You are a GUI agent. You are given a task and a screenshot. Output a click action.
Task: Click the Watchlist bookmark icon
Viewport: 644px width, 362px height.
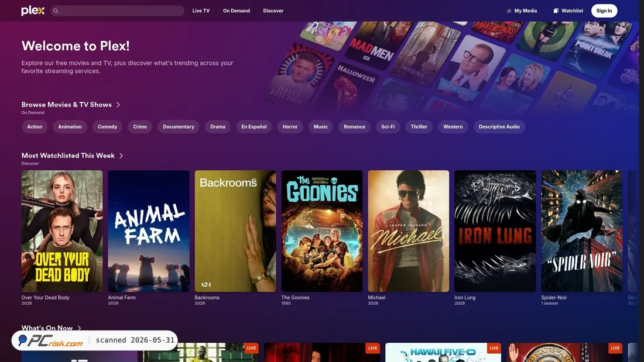(556, 11)
